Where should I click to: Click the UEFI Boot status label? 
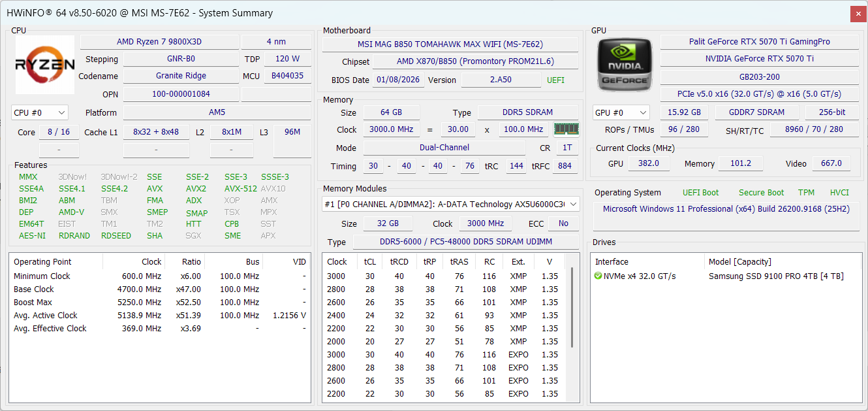[700, 193]
